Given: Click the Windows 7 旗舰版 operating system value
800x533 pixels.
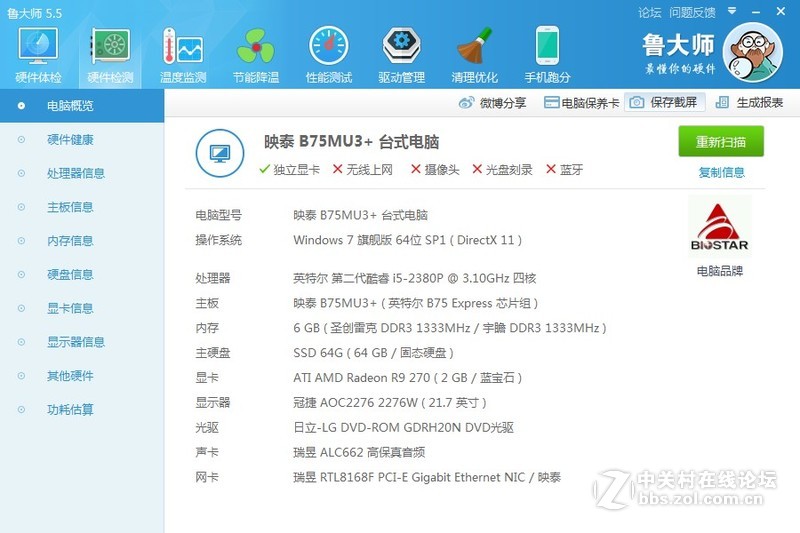Looking at the screenshot, I should [407, 240].
